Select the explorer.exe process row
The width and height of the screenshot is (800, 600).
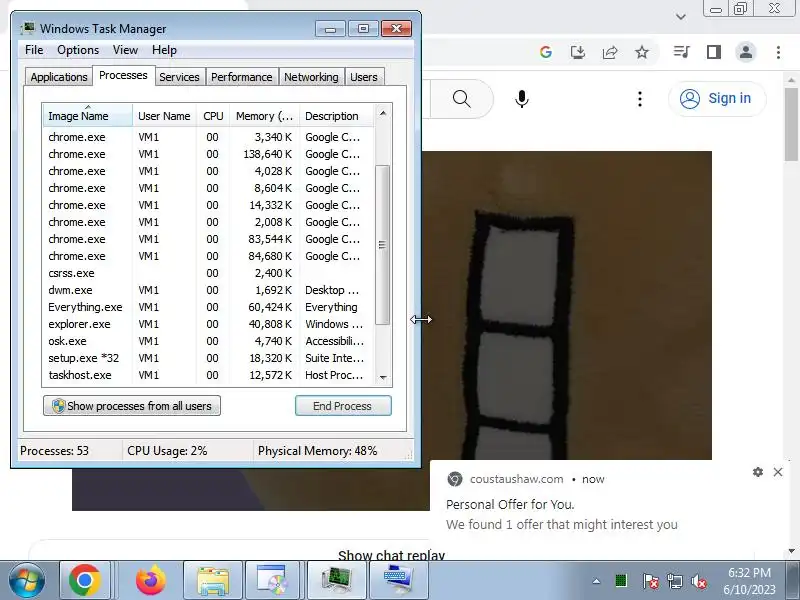click(208, 324)
